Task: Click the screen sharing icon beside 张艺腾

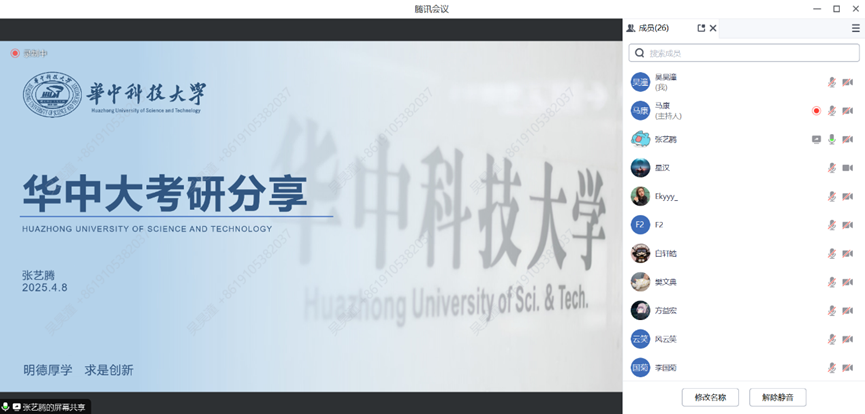Action: pyautogui.click(x=816, y=140)
